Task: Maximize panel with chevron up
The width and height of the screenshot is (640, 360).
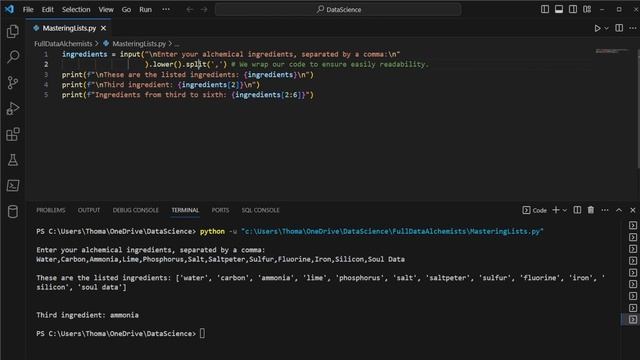Action: tap(619, 210)
